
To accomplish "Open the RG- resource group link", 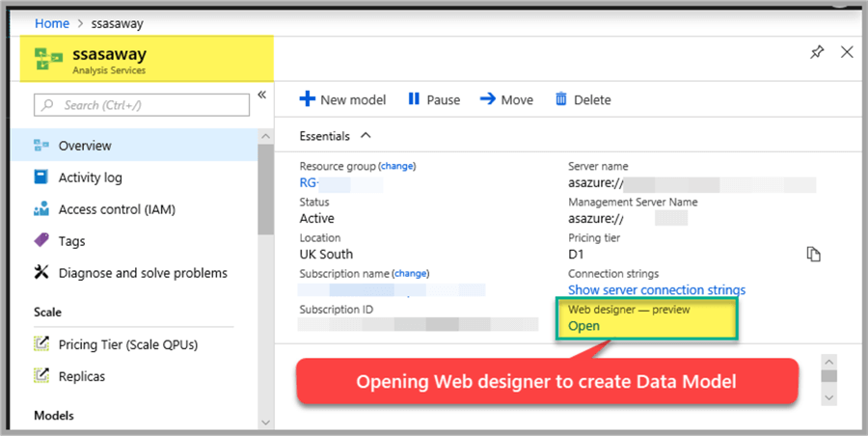I will (x=310, y=183).
